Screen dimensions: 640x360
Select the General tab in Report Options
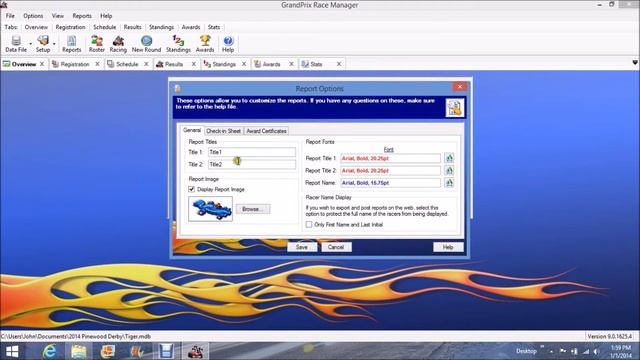(x=192, y=130)
